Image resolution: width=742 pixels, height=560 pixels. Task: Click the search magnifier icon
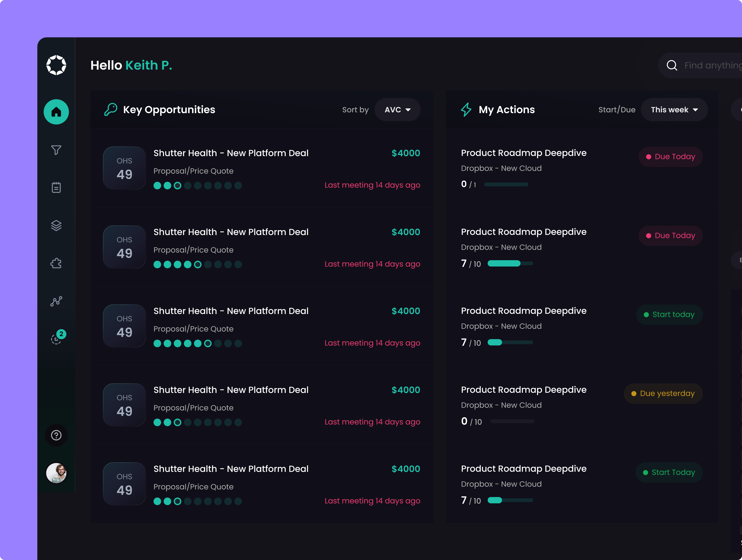pyautogui.click(x=672, y=65)
